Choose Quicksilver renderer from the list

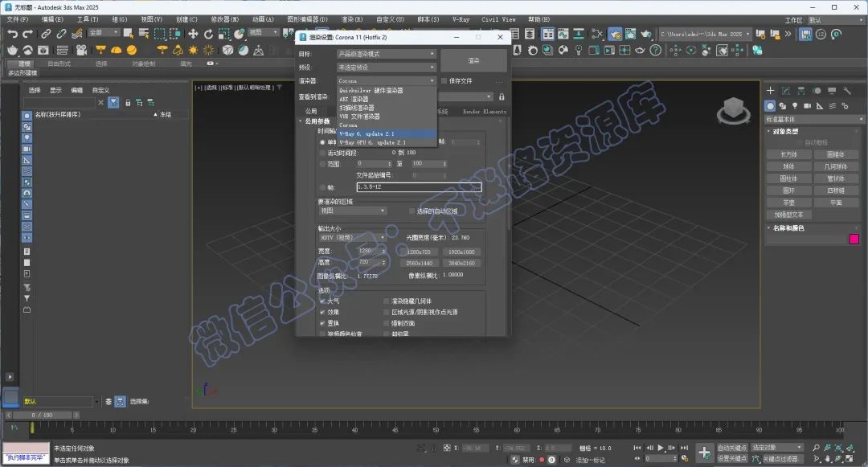click(x=387, y=90)
